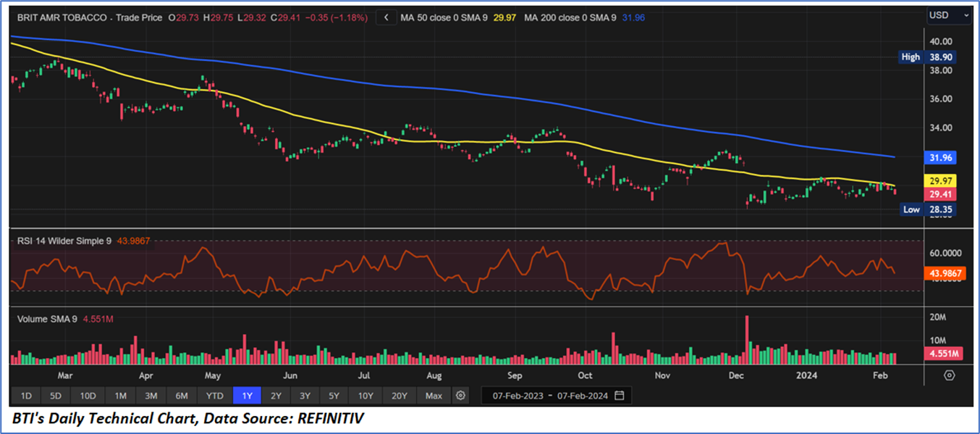Select the 20Y time range

pyautogui.click(x=400, y=396)
